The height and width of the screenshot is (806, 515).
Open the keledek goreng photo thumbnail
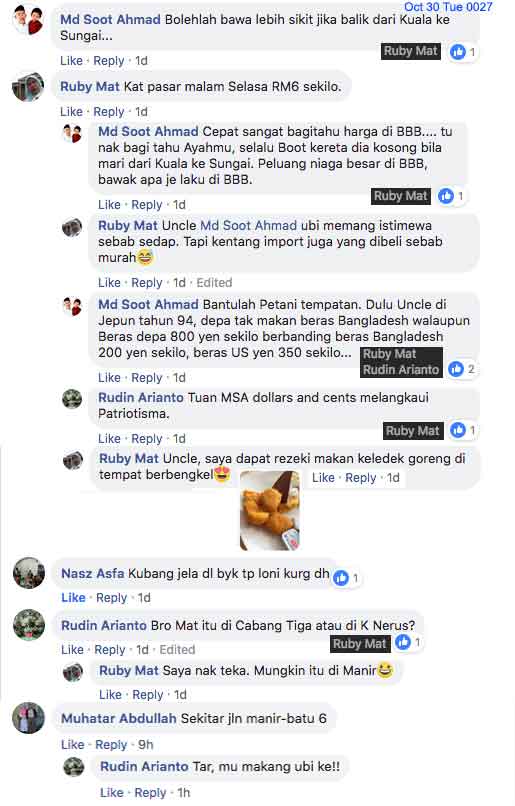270,510
